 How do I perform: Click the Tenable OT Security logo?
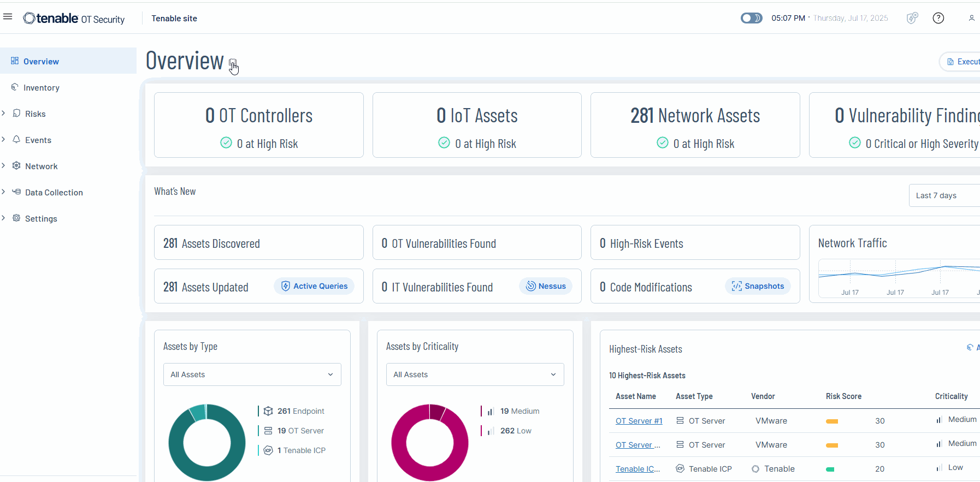point(74,19)
